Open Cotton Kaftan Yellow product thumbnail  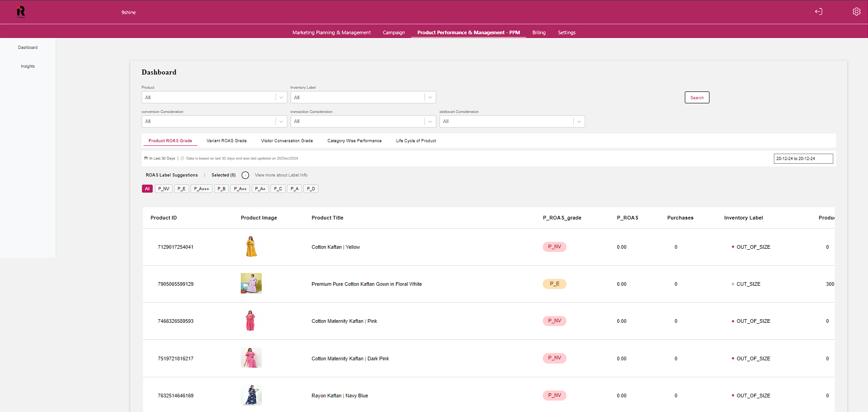tap(251, 247)
